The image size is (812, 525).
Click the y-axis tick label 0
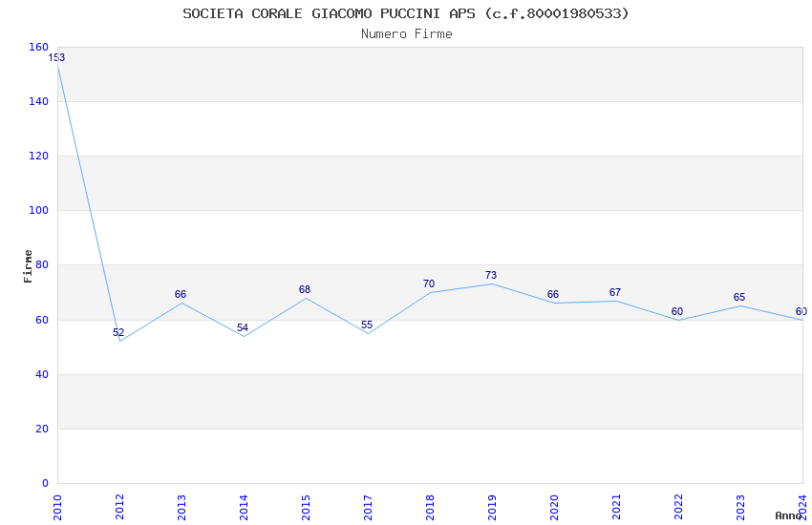click(x=45, y=483)
